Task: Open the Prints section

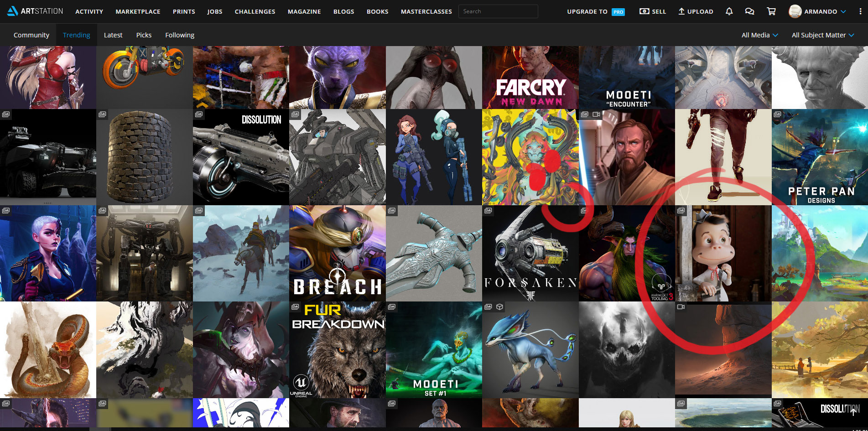Action: 184,11
